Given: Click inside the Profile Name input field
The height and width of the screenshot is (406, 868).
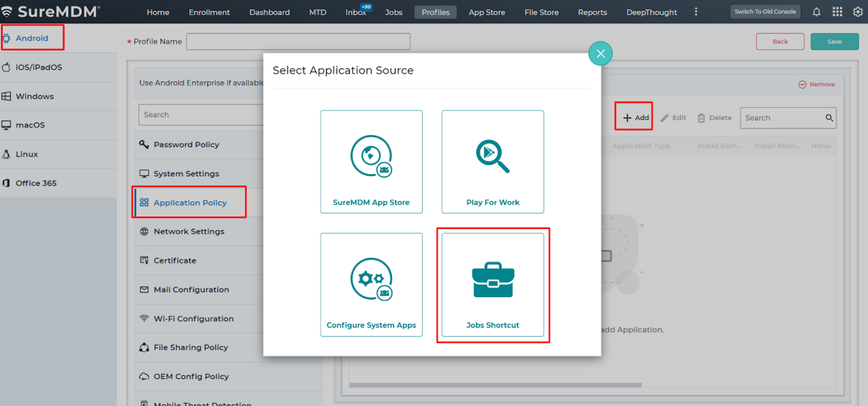Looking at the screenshot, I should [298, 41].
